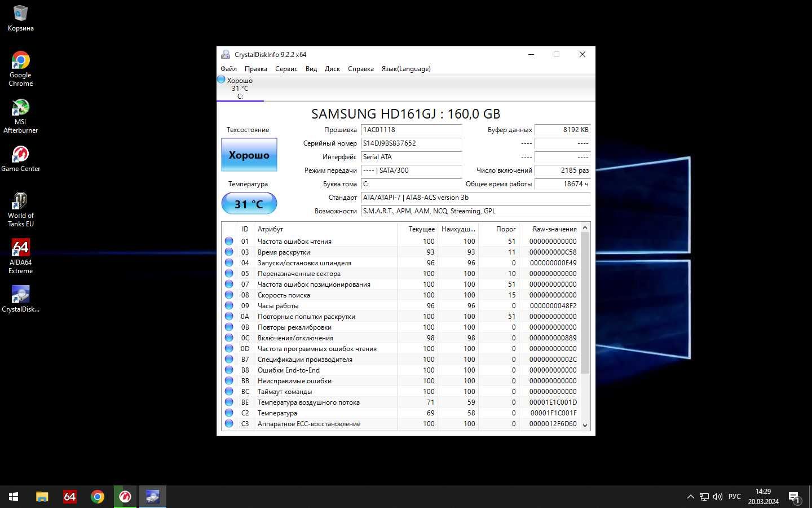Open the Сервис menu
This screenshot has width=812, height=508.
[286, 69]
